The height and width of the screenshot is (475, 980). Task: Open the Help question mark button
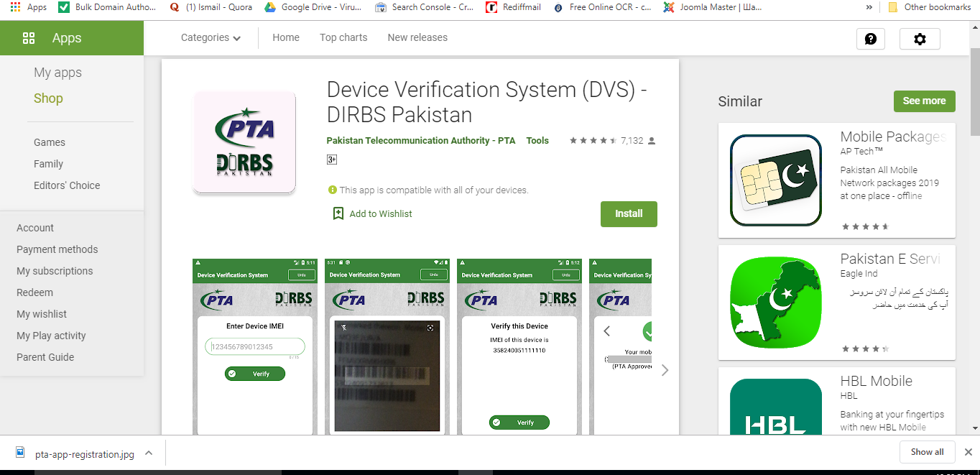coord(871,39)
